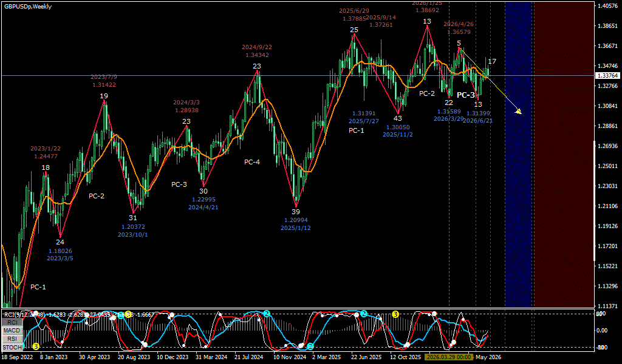The width and height of the screenshot is (622, 364).
Task: Select the 1.22995 swing low label
Action: [x=203, y=199]
